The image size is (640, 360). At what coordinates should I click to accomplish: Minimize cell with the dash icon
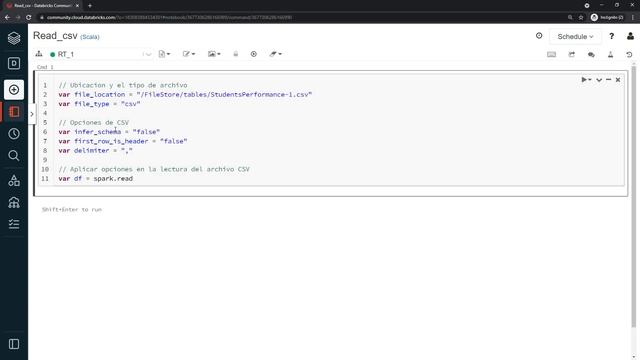(608, 80)
